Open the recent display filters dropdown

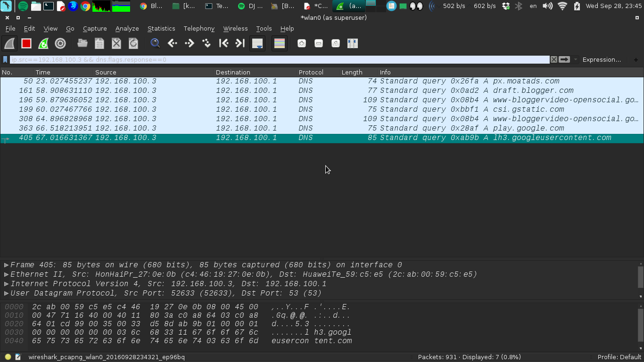click(x=575, y=60)
